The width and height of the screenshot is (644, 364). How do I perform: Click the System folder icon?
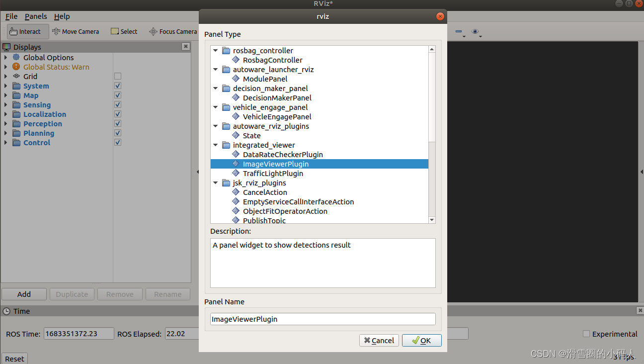16,86
